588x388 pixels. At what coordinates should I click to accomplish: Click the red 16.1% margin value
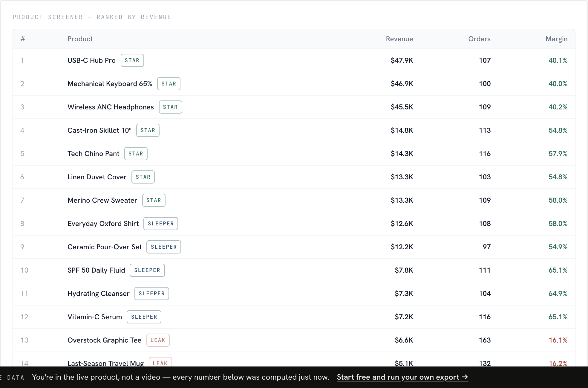[558, 340]
